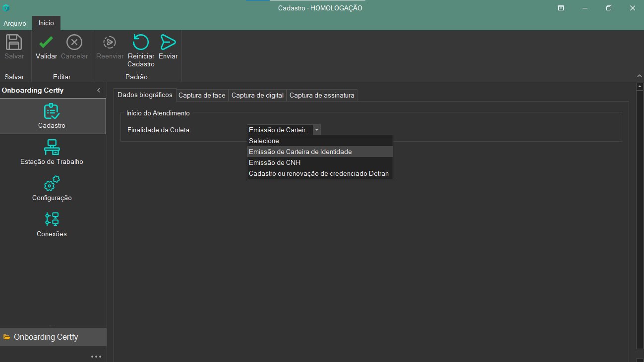Collapse the Onboarding Certfy sidebar panel

(98, 90)
